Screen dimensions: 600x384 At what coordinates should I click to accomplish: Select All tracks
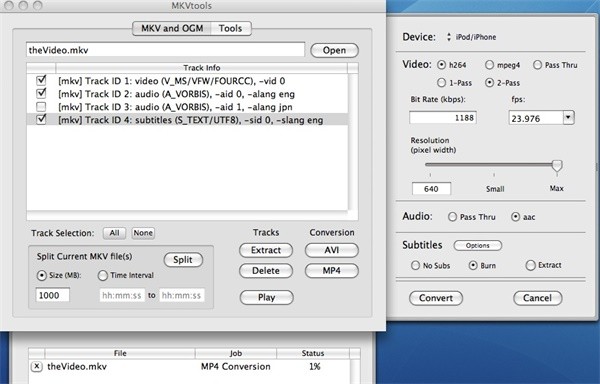pyautogui.click(x=114, y=233)
